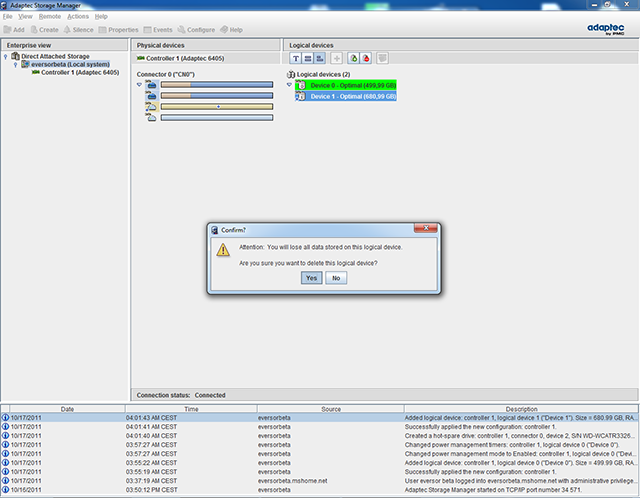Viewport: 640px width, 498px height.
Task: Switch to text description view (T button)
Action: 296,59
